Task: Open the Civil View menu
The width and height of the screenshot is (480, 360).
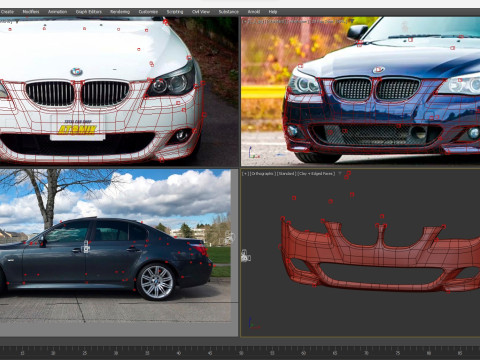Action: click(x=201, y=12)
